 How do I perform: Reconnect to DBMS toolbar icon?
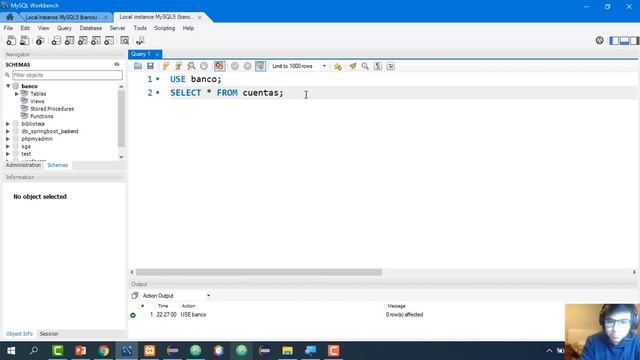pos(140,40)
